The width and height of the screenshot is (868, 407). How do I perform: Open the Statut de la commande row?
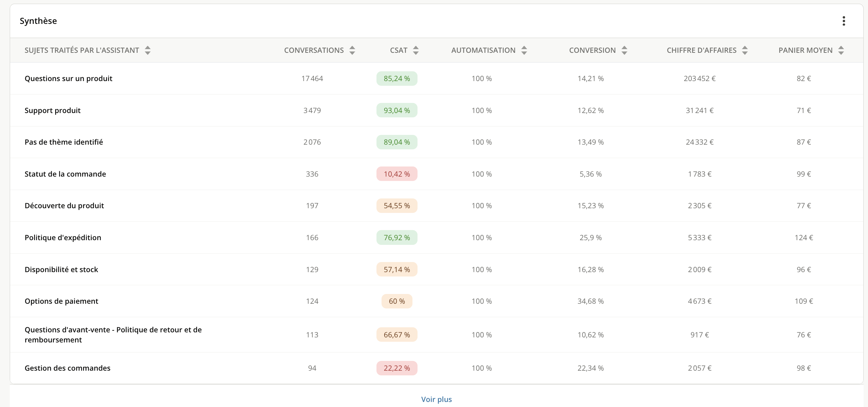[65, 174]
